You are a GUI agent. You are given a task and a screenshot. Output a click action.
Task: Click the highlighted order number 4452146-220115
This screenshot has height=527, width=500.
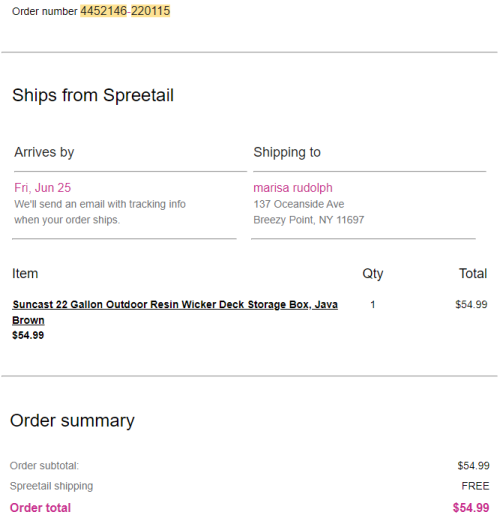tap(125, 11)
